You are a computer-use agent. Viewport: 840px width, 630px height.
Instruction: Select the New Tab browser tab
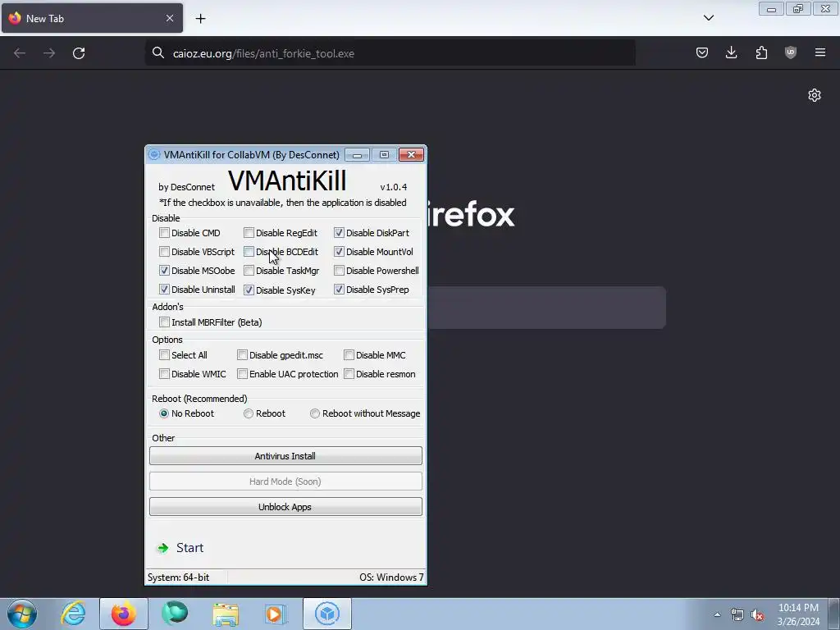92,18
